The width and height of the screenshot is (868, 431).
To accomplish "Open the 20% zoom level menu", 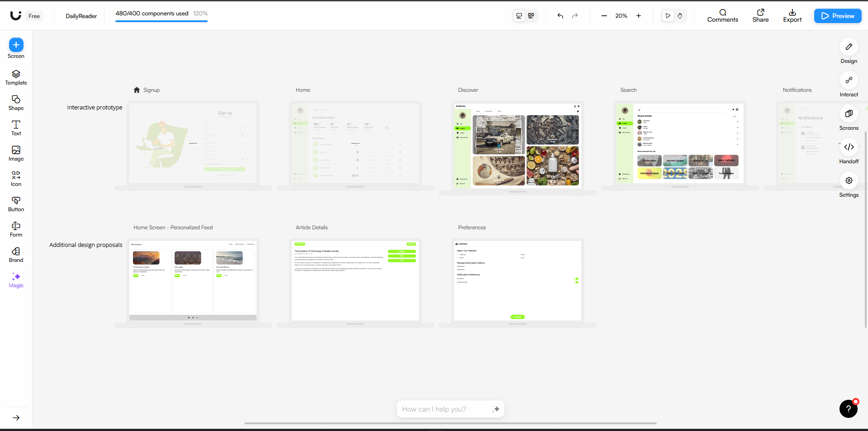I will [621, 16].
